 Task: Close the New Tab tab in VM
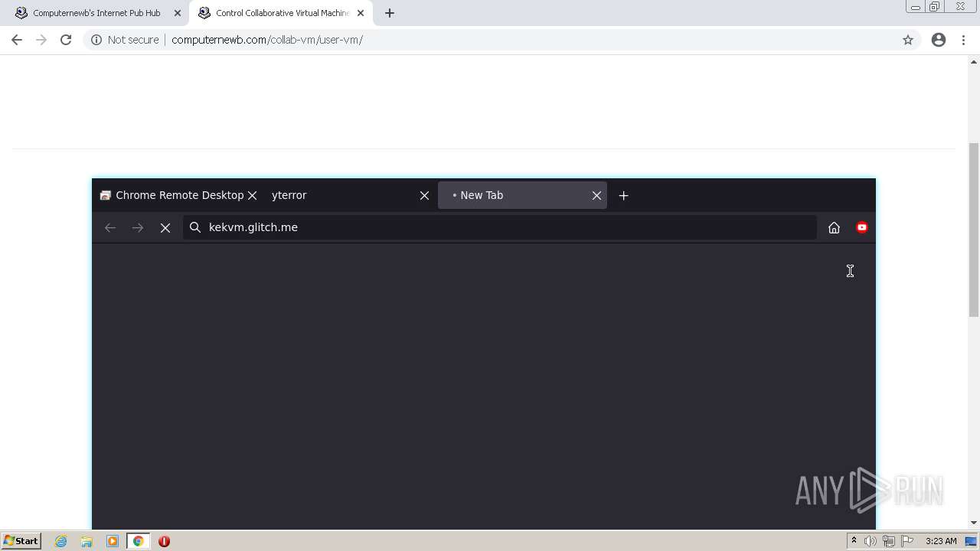click(596, 195)
